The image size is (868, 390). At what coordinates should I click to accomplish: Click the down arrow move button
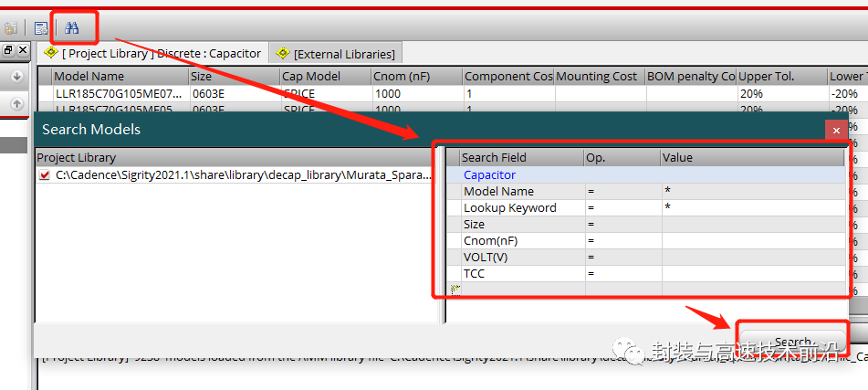pyautogui.click(x=16, y=77)
